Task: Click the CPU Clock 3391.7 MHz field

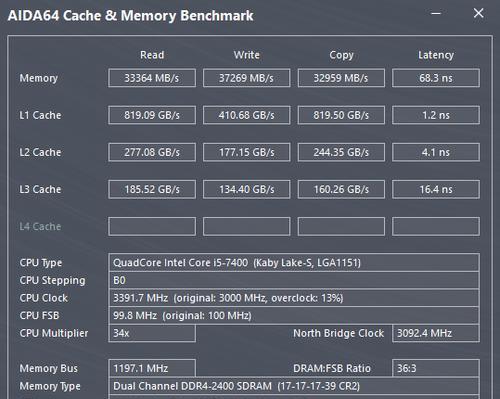Action: (x=294, y=298)
